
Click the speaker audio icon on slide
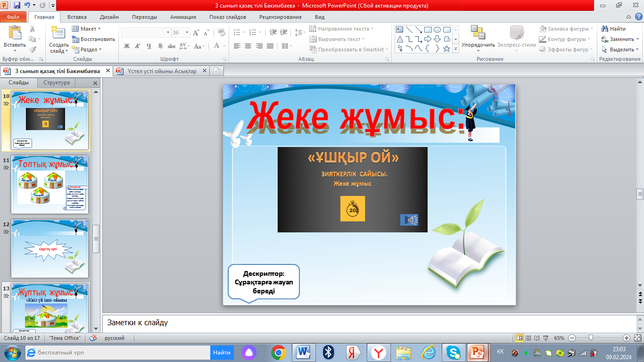coord(409,220)
